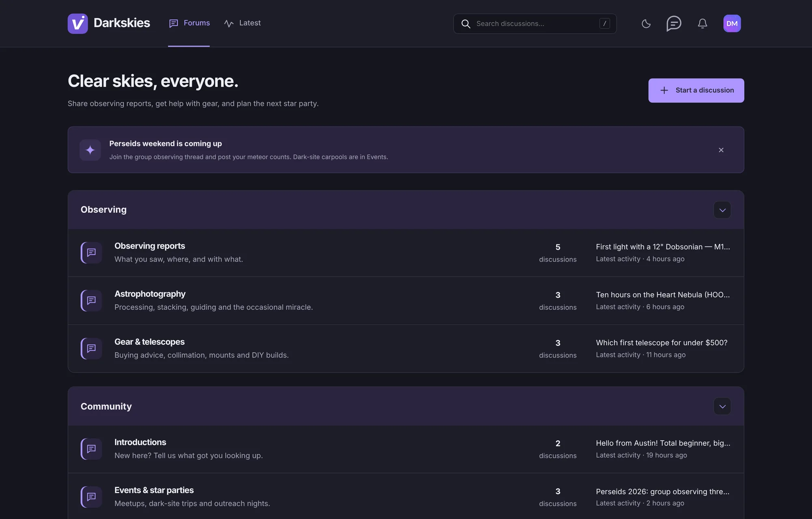
Task: Click 'Clear skies, everyone.' heading
Action: pos(153,81)
